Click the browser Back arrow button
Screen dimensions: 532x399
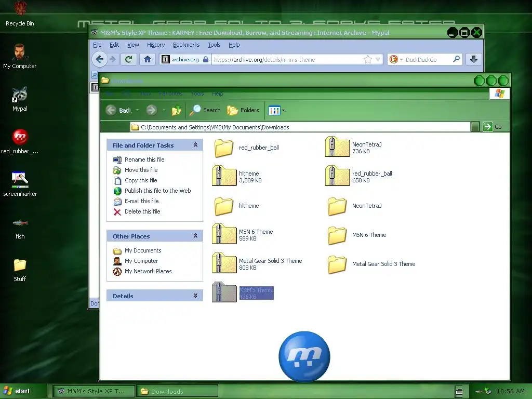99,59
